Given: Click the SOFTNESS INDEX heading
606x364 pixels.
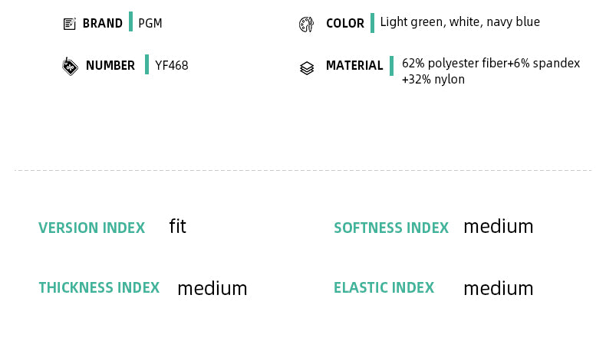Looking at the screenshot, I should [x=391, y=228].
